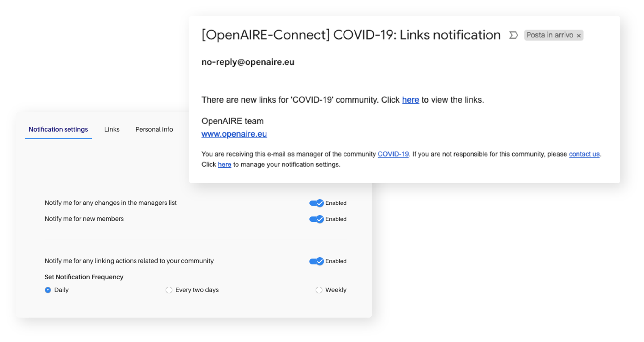Viewport: 644px width, 342px height.
Task: Toggle off new members notifications
Action: tap(317, 219)
